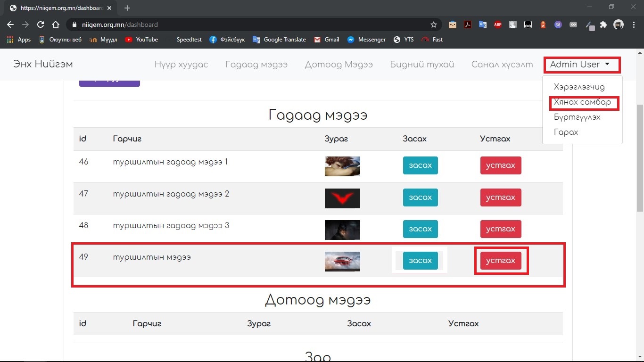The height and width of the screenshot is (362, 644).
Task: Click the thumbnail image in row 47
Action: coord(342,198)
